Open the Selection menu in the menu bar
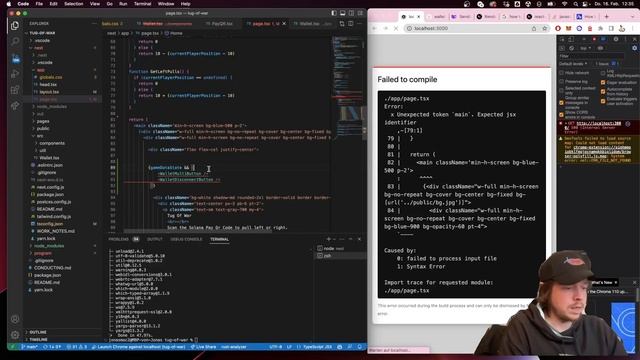 (73, 4)
